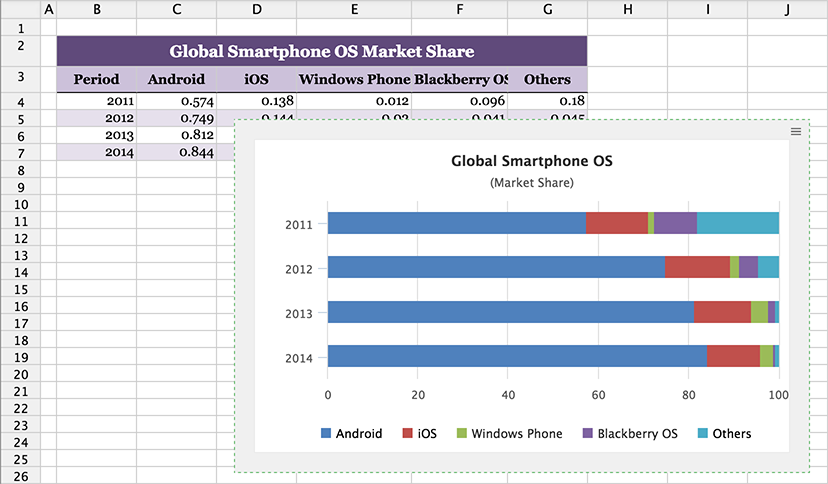828x484 pixels.
Task: Select row 10 header
Action: [20, 204]
